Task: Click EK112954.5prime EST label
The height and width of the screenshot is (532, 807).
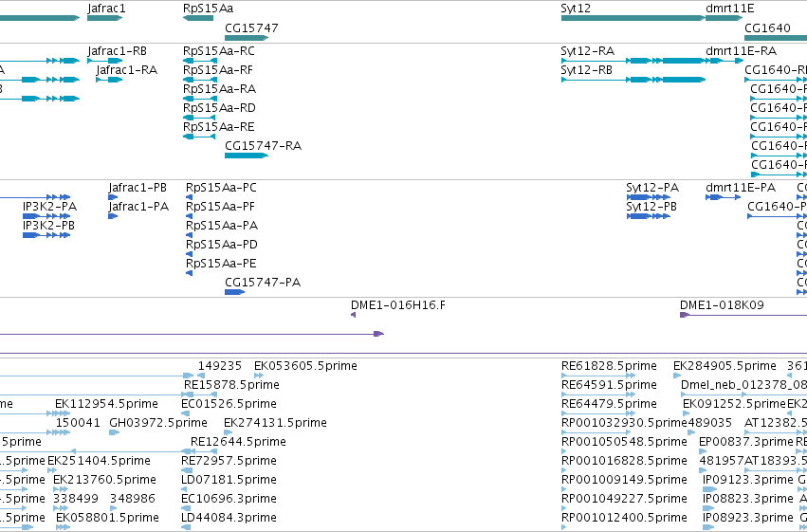Action: tap(106, 404)
